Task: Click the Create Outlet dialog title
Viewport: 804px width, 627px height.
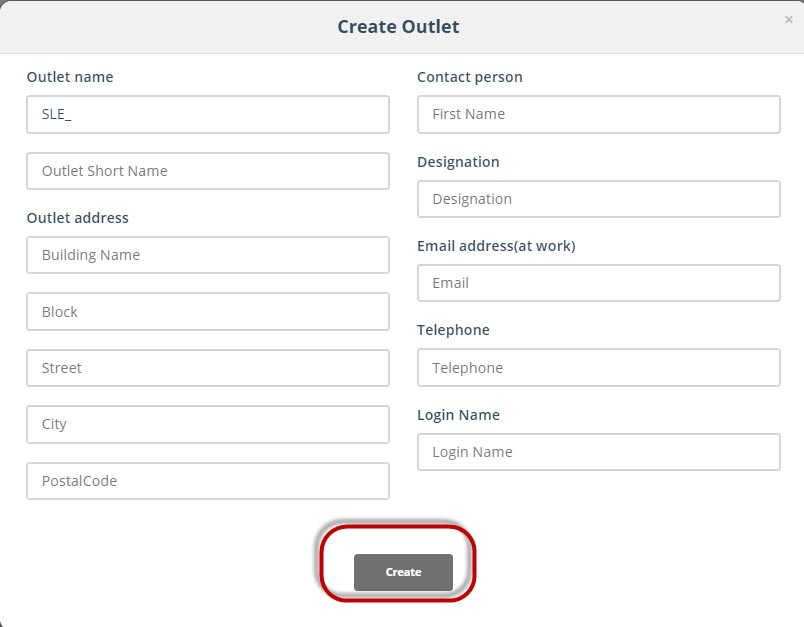Action: pos(398,27)
